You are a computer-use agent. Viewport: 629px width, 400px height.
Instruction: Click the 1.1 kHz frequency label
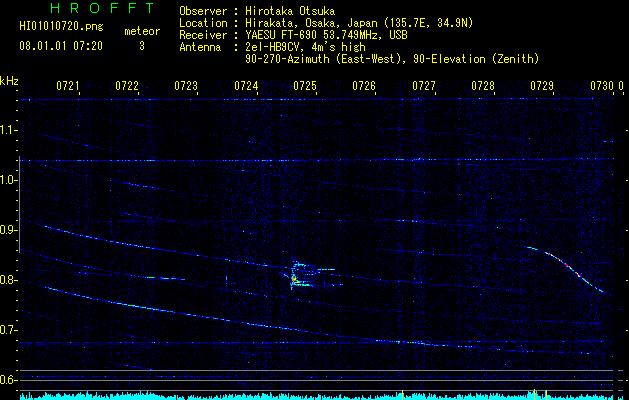pyautogui.click(x=9, y=130)
